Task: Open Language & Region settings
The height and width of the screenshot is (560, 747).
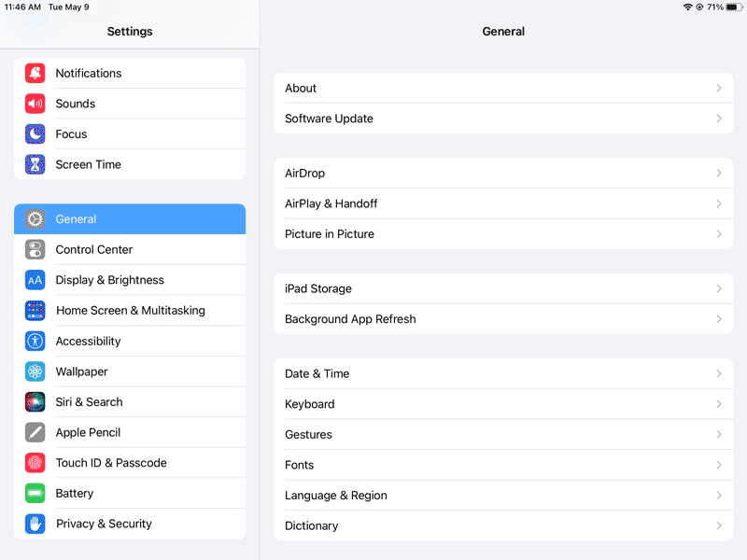Action: point(503,496)
